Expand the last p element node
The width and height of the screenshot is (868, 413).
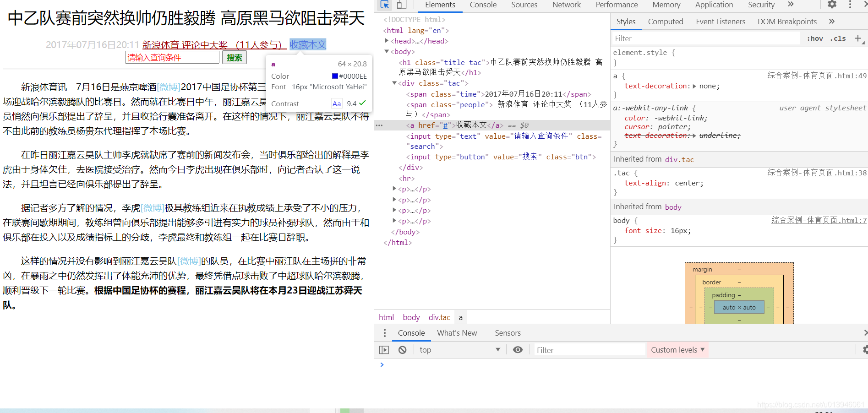(394, 221)
